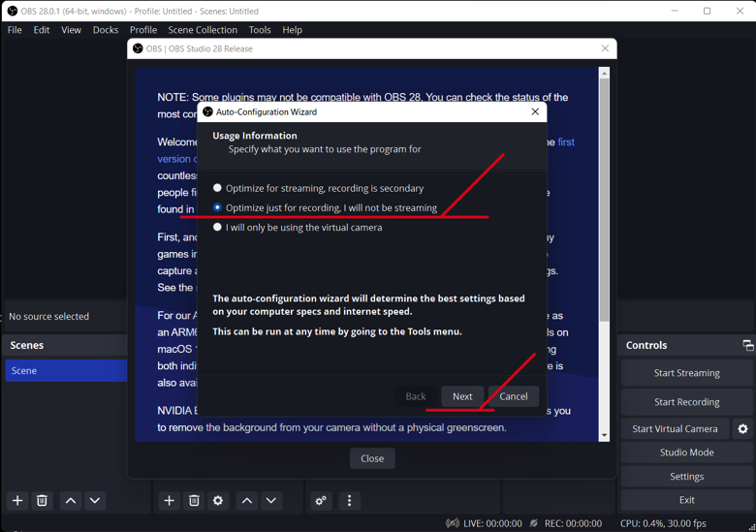Move scene up arrow icon
The image size is (756, 532).
click(x=71, y=501)
